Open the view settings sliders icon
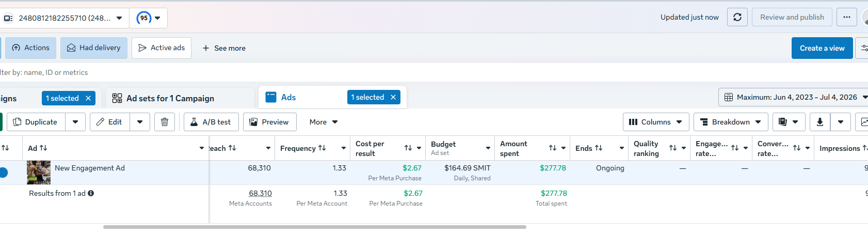Screen dimensions: 868x249 (x=863, y=48)
